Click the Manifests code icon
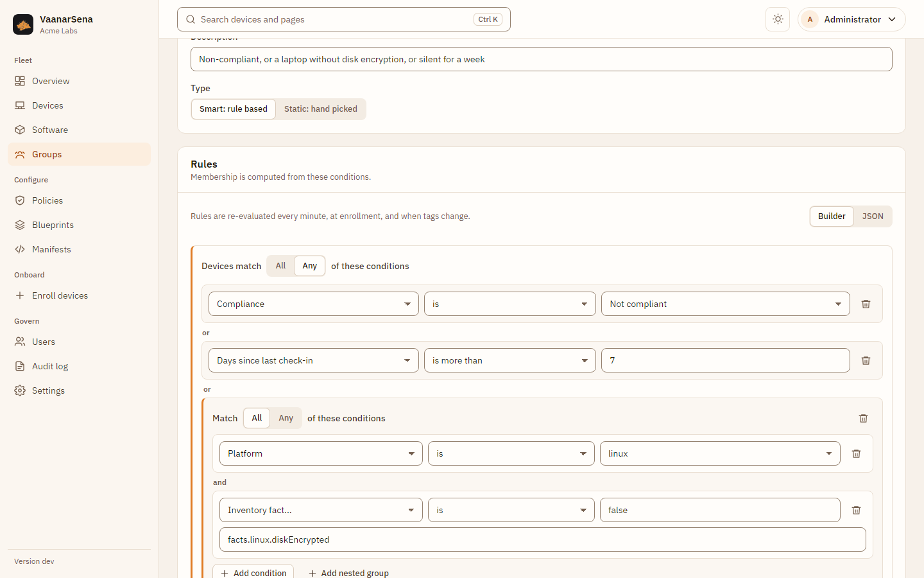 coord(20,249)
